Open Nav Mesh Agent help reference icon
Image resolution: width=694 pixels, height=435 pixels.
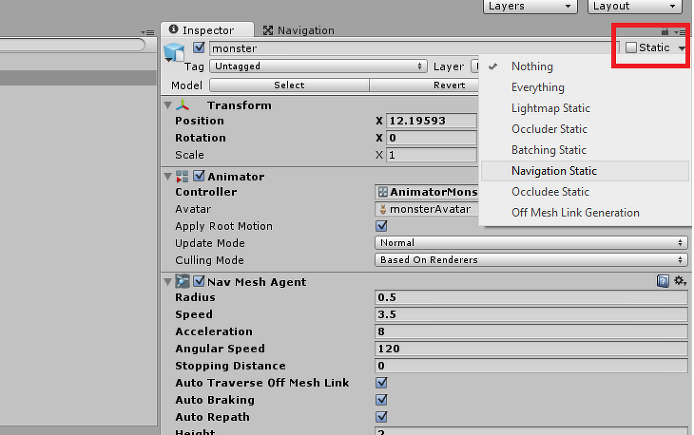tap(663, 281)
